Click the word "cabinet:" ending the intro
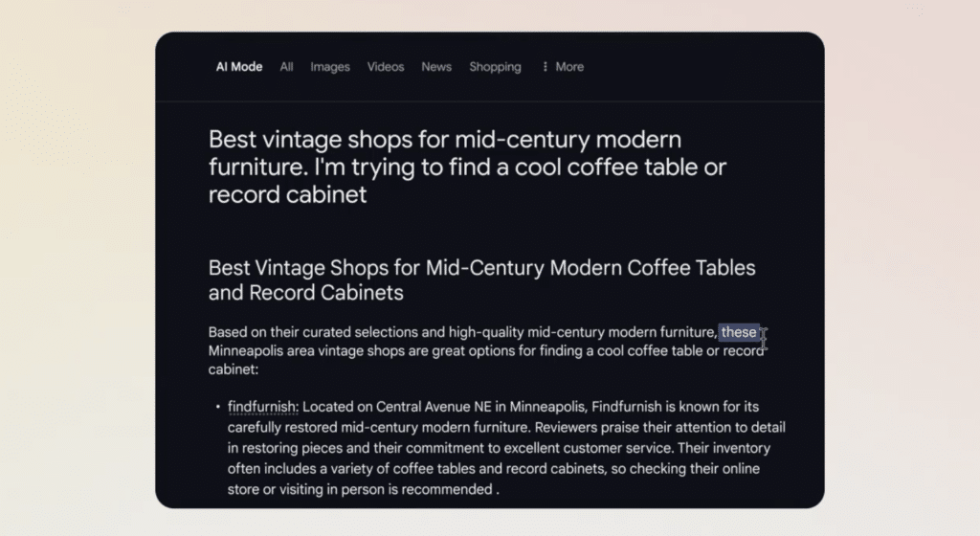The width and height of the screenshot is (980, 536). point(234,369)
